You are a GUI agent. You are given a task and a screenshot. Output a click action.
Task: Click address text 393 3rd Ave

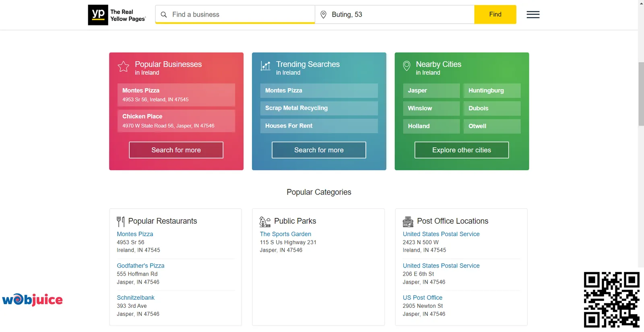132,306
